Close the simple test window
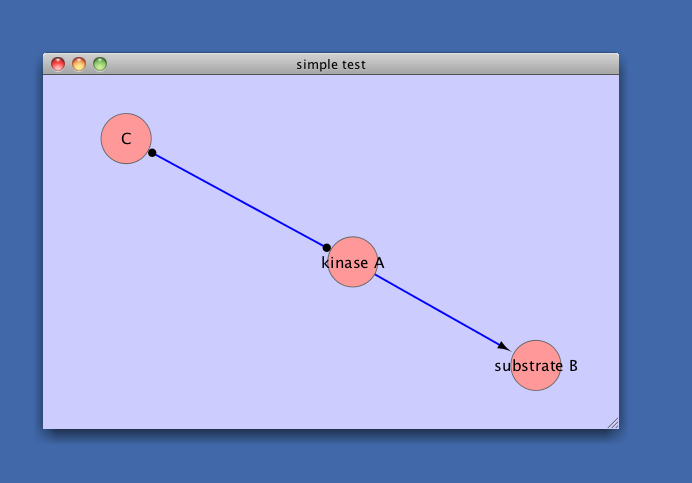Image resolution: width=692 pixels, height=483 pixels. pos(58,64)
